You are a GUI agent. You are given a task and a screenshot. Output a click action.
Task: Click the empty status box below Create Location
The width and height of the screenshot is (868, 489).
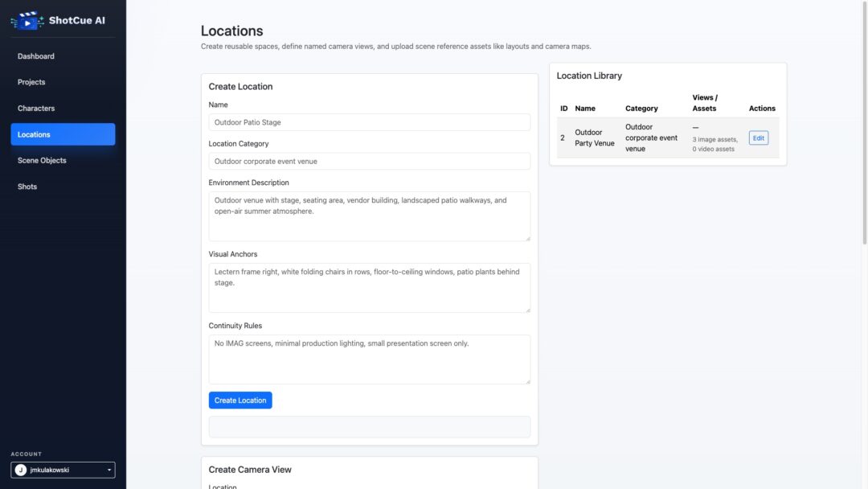click(369, 427)
